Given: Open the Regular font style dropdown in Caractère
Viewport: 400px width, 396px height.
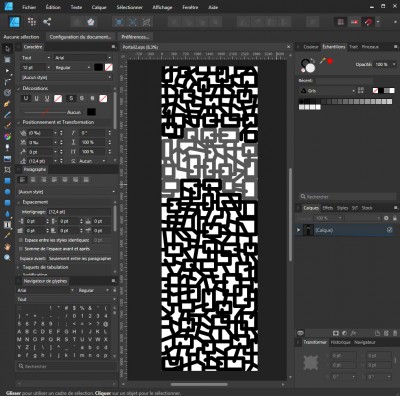Looking at the screenshot, I should click(x=72, y=67).
